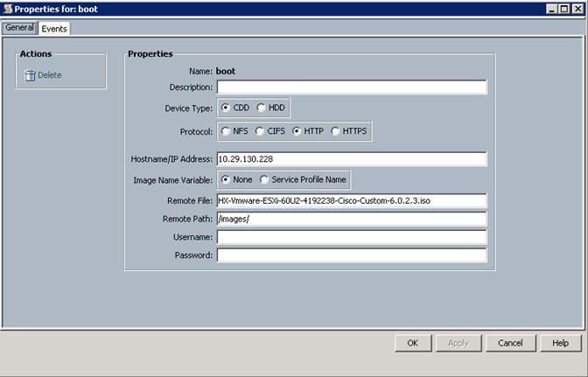Switch to the General tab
This screenshot has height=377, width=588.
[19, 28]
